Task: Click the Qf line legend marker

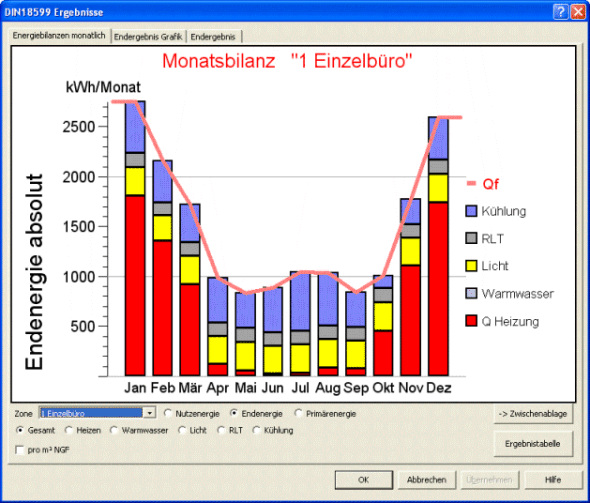Action: [x=471, y=184]
